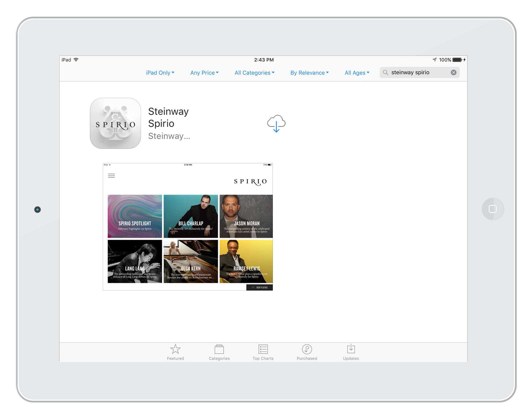This screenshot has width=532, height=419.
Task: Expand the All Categories filter
Action: (x=254, y=73)
